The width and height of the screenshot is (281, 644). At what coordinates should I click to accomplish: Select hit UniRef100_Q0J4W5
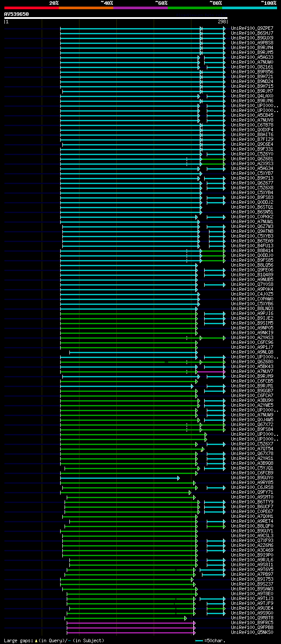252,420
